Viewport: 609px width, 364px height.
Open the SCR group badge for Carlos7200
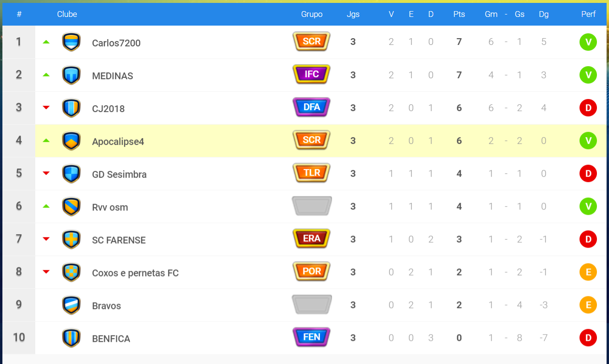312,42
